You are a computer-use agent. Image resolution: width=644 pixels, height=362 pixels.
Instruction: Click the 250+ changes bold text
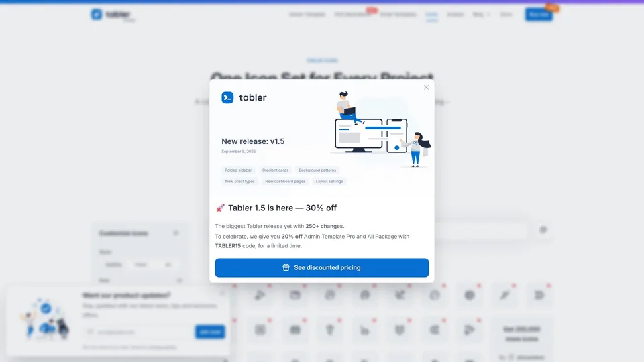[324, 226]
